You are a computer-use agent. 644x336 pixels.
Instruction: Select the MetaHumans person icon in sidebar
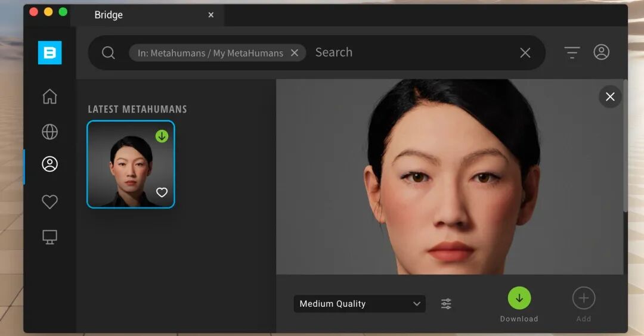(x=49, y=164)
